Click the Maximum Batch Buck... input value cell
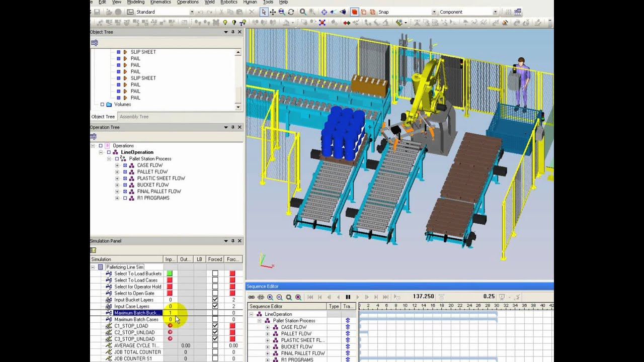 [171, 313]
